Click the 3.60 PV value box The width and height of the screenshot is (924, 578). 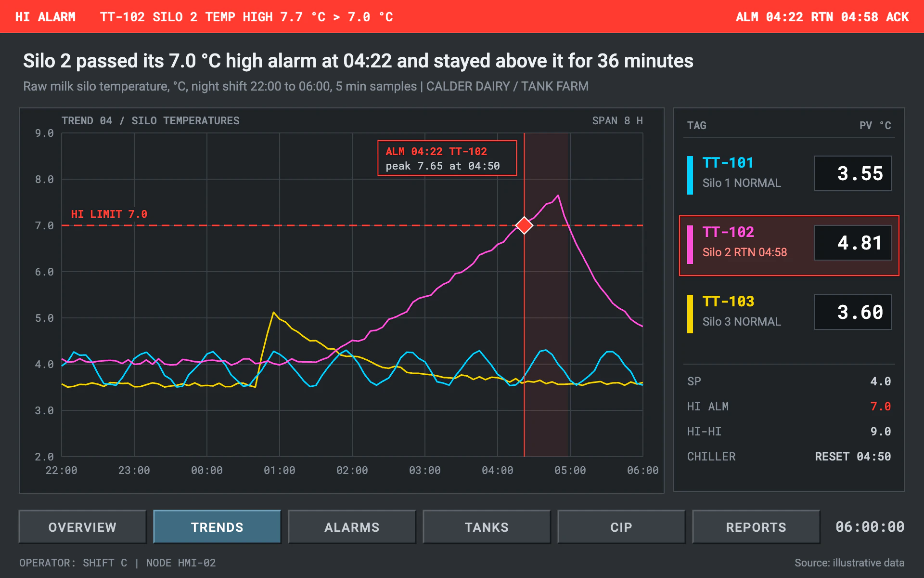(x=853, y=312)
